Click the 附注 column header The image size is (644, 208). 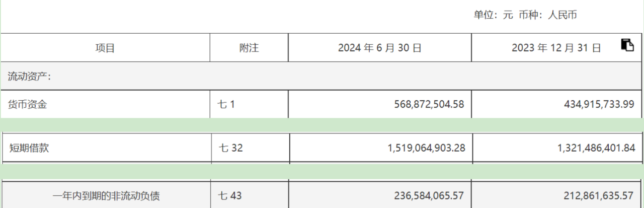[x=249, y=48]
